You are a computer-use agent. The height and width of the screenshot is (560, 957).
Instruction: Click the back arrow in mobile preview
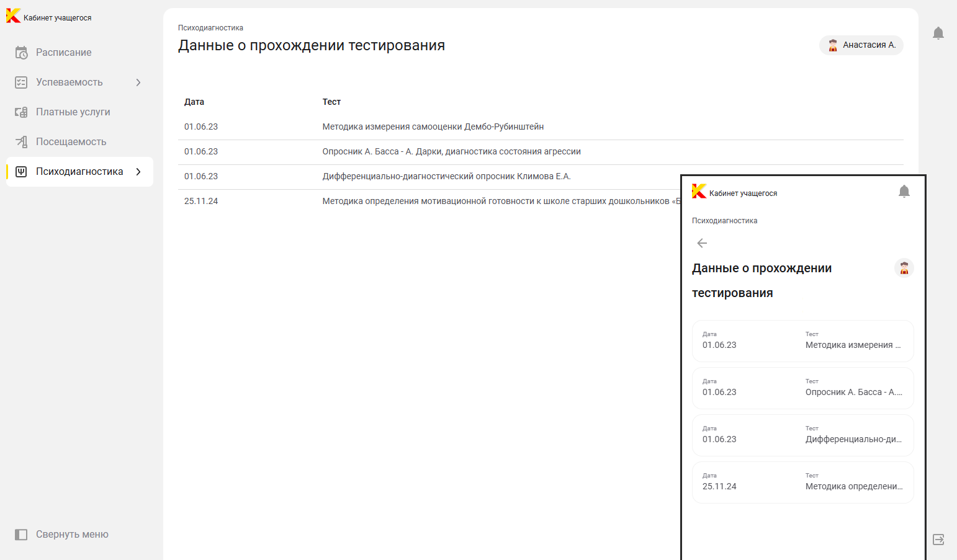pyautogui.click(x=702, y=243)
